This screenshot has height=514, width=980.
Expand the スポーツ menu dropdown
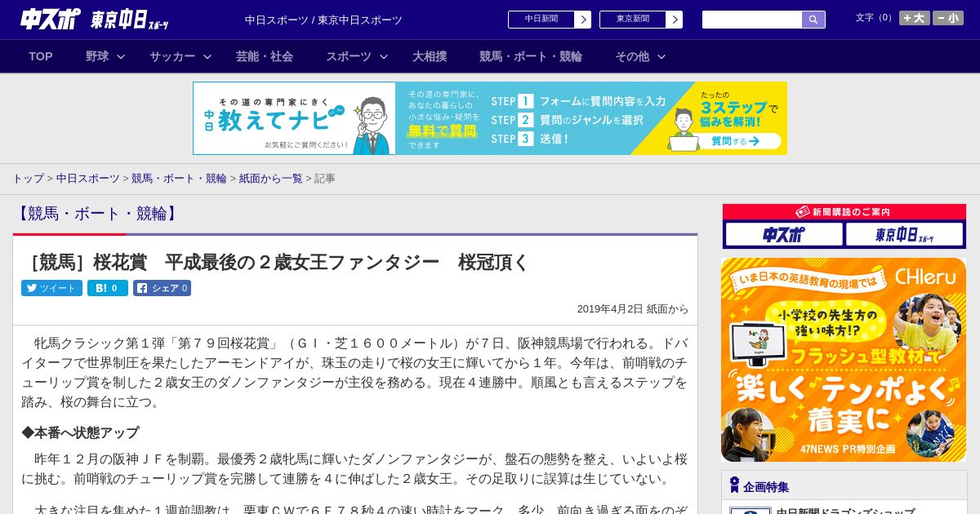pyautogui.click(x=357, y=56)
